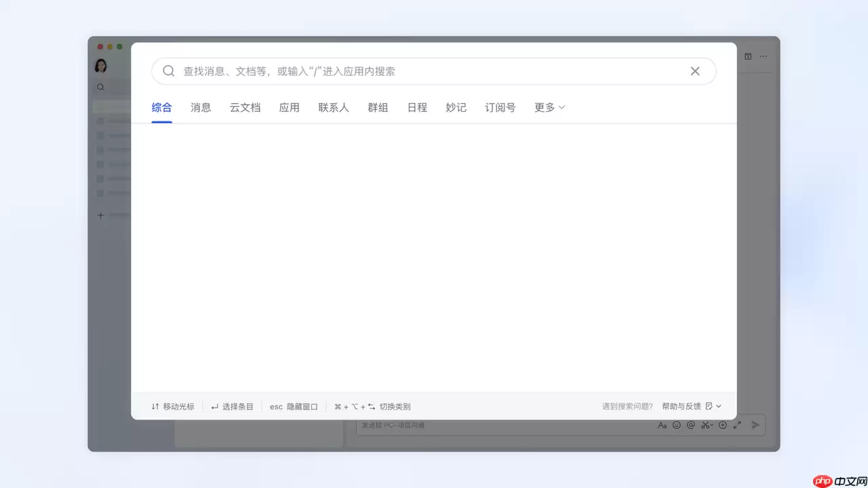Open the 联系人 search tab
The width and height of the screenshot is (868, 488).
pyautogui.click(x=333, y=107)
